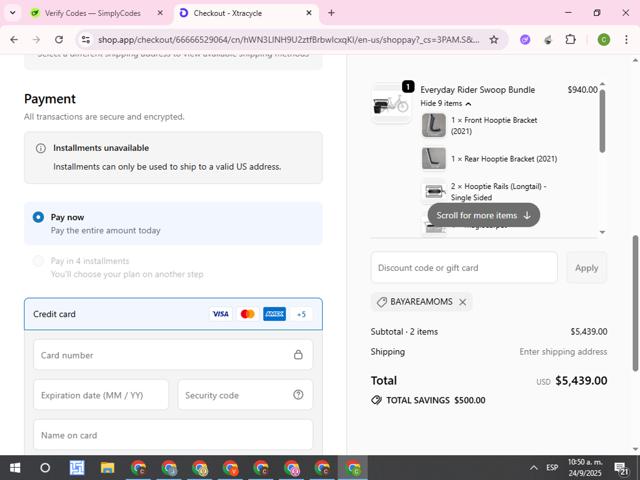The image size is (640, 480).
Task: Click the Enter shipping address text
Action: coord(563,351)
